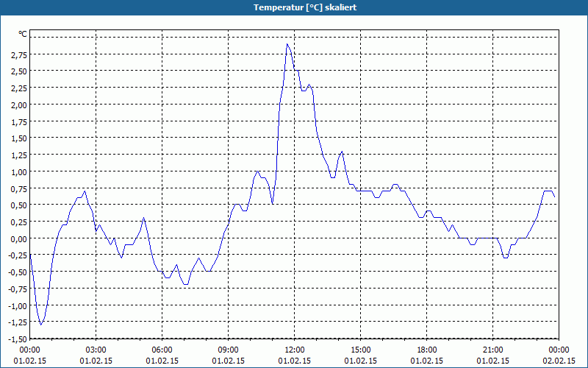The image size is (588, 368).
Task: Click the 1,00 y-axis label
Action: point(20,172)
